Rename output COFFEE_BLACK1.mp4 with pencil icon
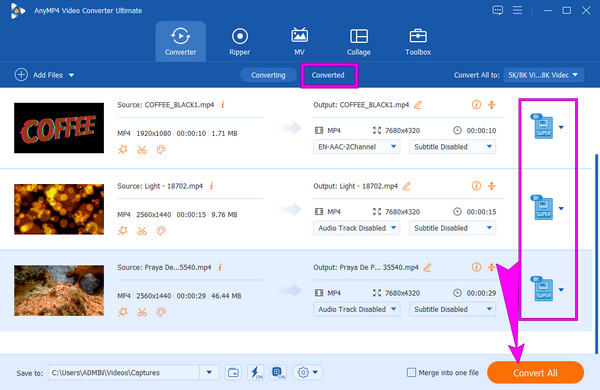 click(418, 104)
